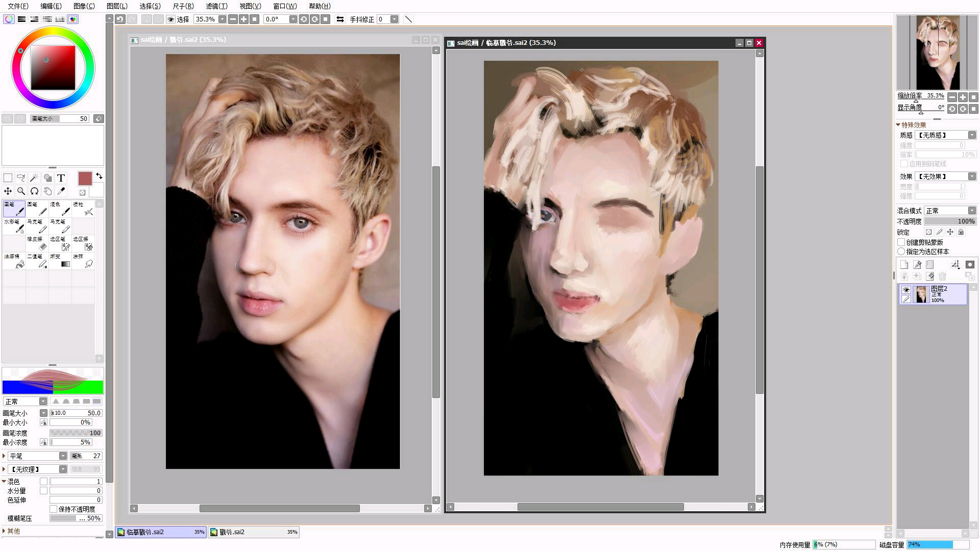Select the rectangular selection tool
980x551 pixels.
[x=8, y=178]
